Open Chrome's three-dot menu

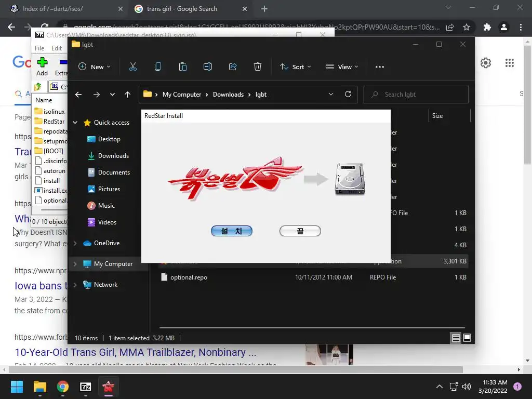(x=521, y=27)
